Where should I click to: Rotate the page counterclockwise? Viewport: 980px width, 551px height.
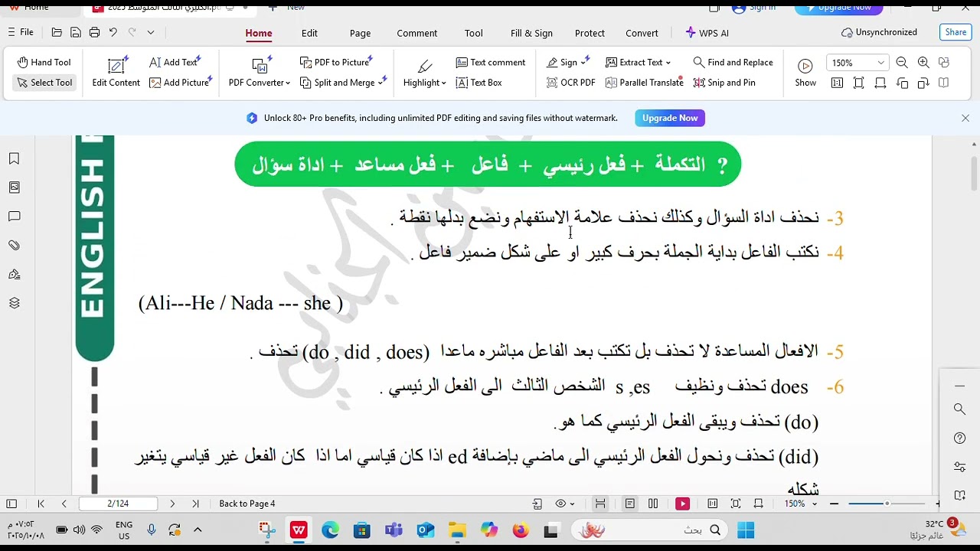[902, 83]
